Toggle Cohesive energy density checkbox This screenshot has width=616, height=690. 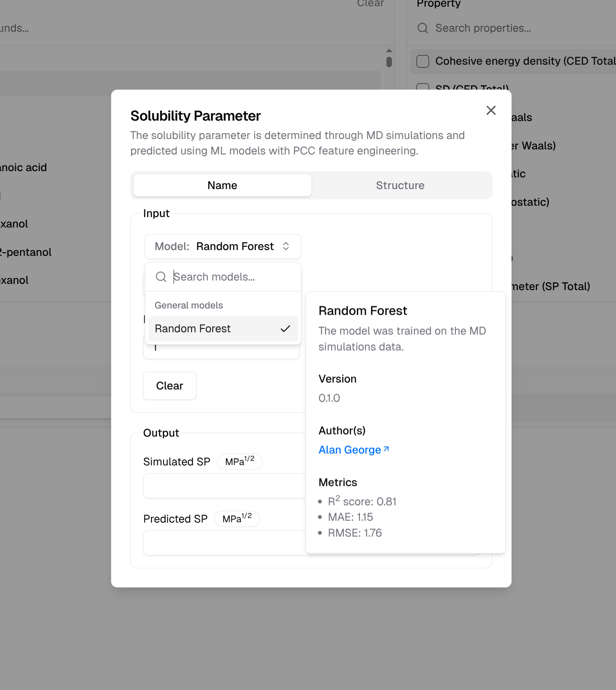pos(423,61)
